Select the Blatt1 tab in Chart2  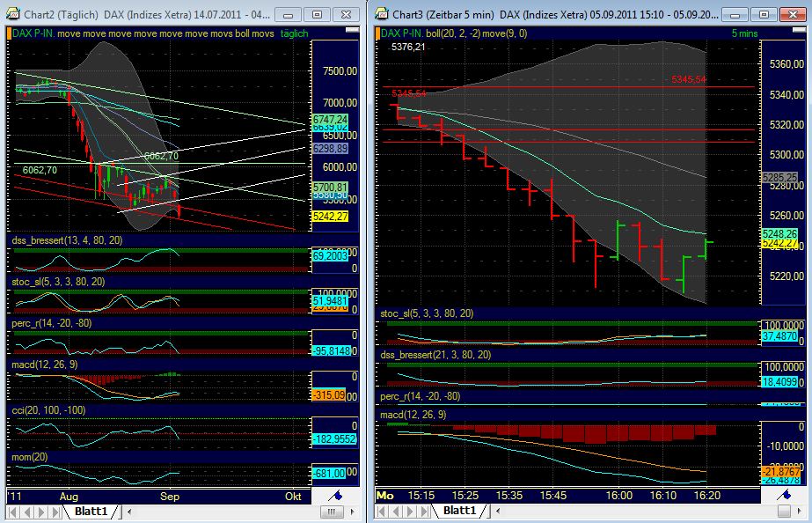point(91,512)
